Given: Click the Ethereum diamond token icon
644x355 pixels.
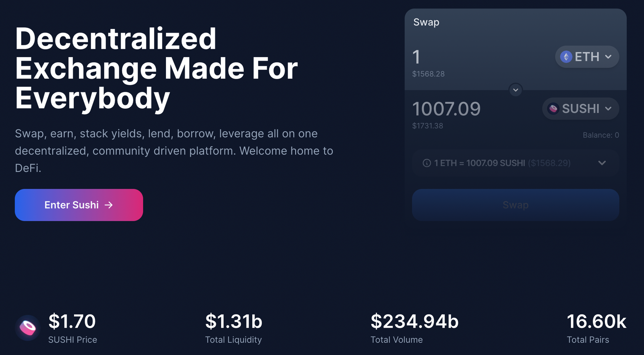Looking at the screenshot, I should tap(566, 57).
